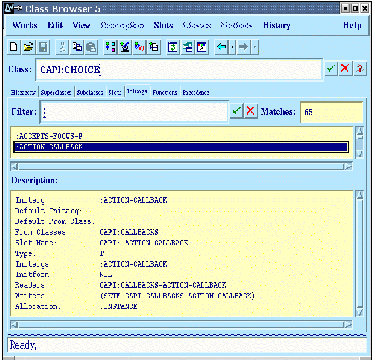379x361 pixels.
Task: Select the Initargs tab
Action: [x=137, y=91]
